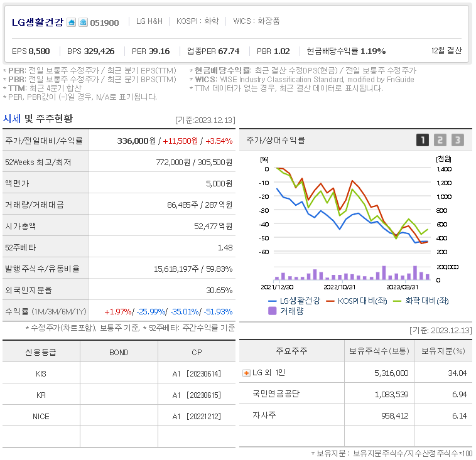Click the 주가/상대수익률 chart title

click(x=276, y=140)
